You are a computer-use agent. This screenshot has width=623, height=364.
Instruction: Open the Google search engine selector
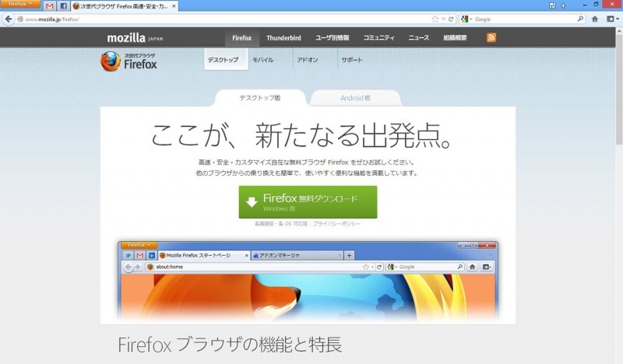[x=466, y=19]
